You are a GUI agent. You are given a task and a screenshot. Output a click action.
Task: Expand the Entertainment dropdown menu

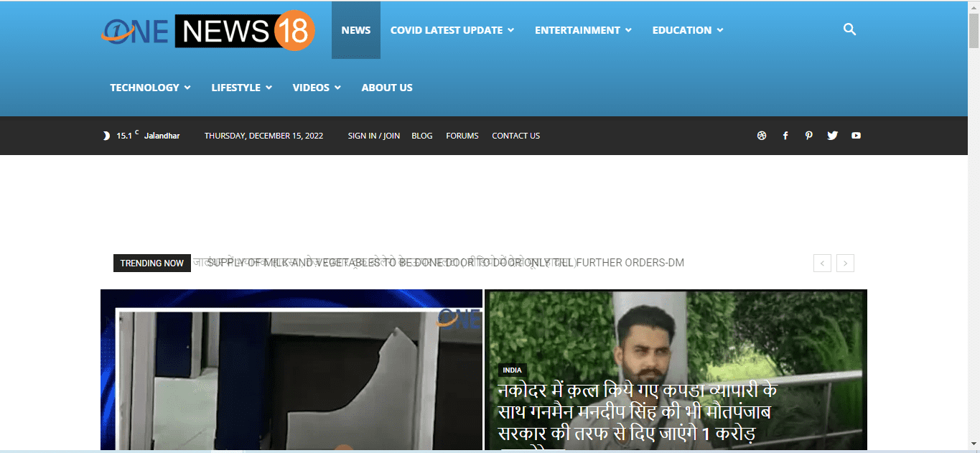(583, 30)
